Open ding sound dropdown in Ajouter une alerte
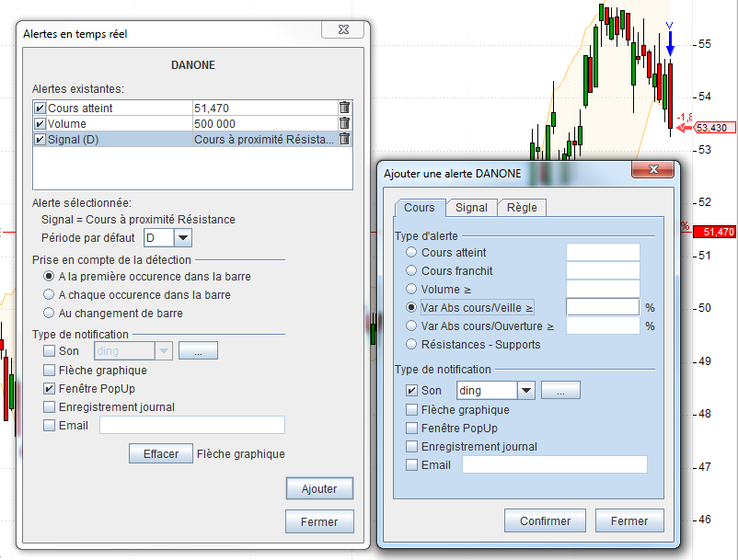 526,390
